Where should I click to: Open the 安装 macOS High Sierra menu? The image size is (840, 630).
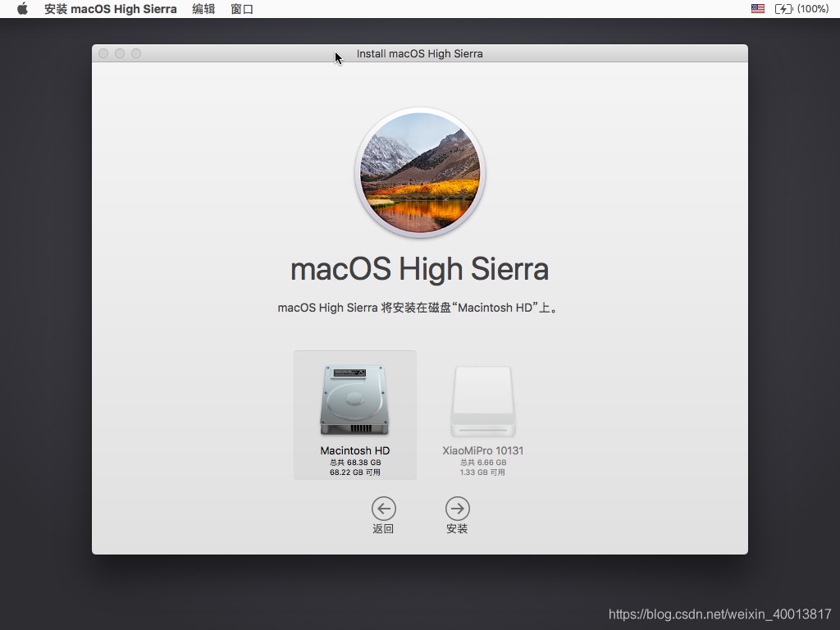click(111, 9)
